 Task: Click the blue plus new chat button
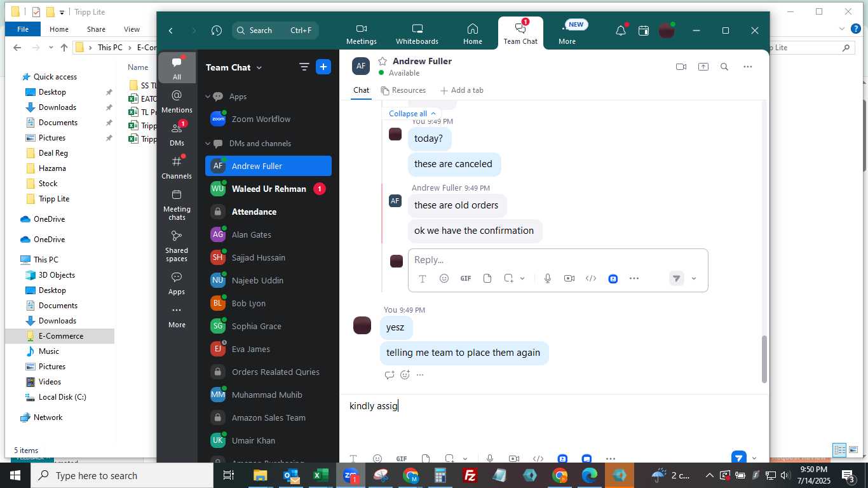[323, 67]
